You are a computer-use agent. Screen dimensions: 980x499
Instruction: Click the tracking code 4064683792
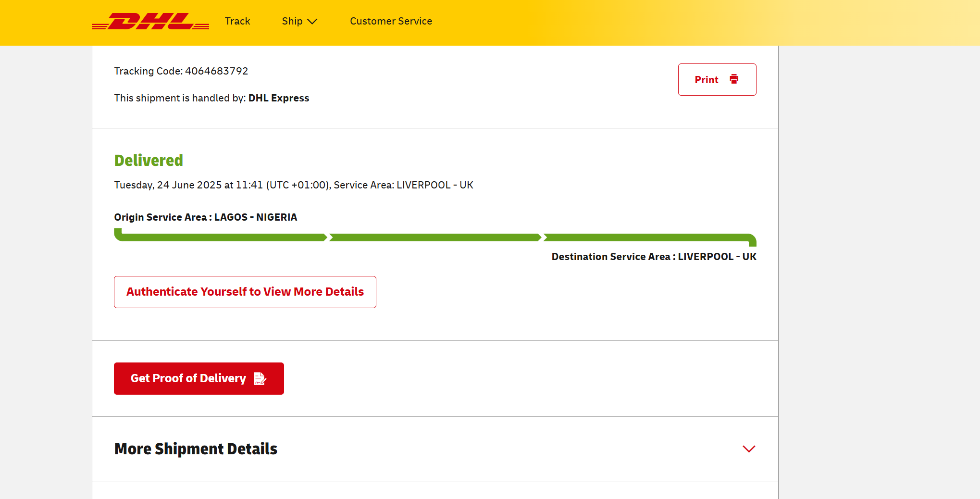[x=216, y=71]
